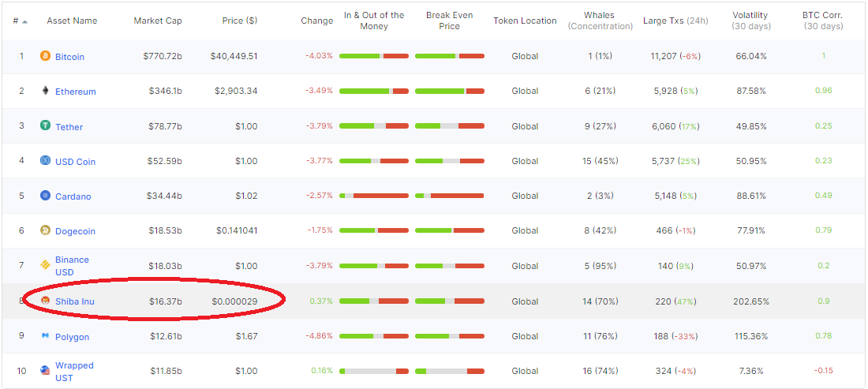
Task: Sort by Token Location column header
Action: (x=525, y=21)
